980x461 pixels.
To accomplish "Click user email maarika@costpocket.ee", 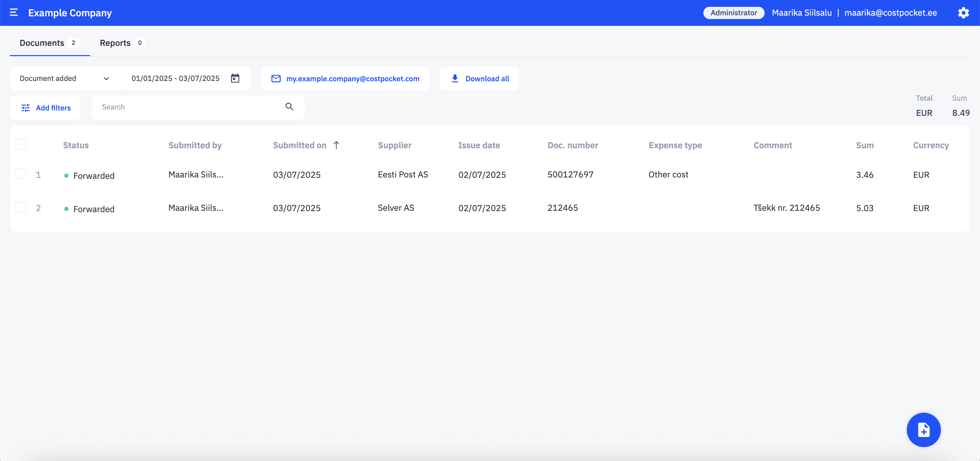I will 890,13.
